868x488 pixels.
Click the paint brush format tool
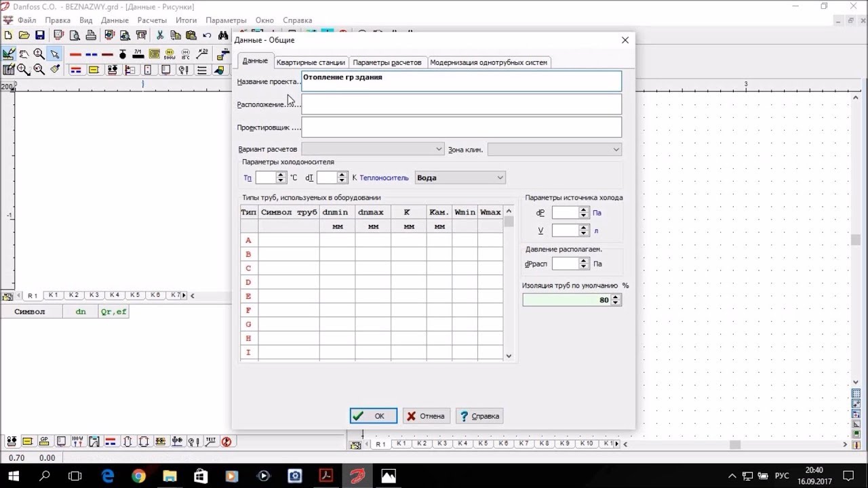click(x=55, y=69)
